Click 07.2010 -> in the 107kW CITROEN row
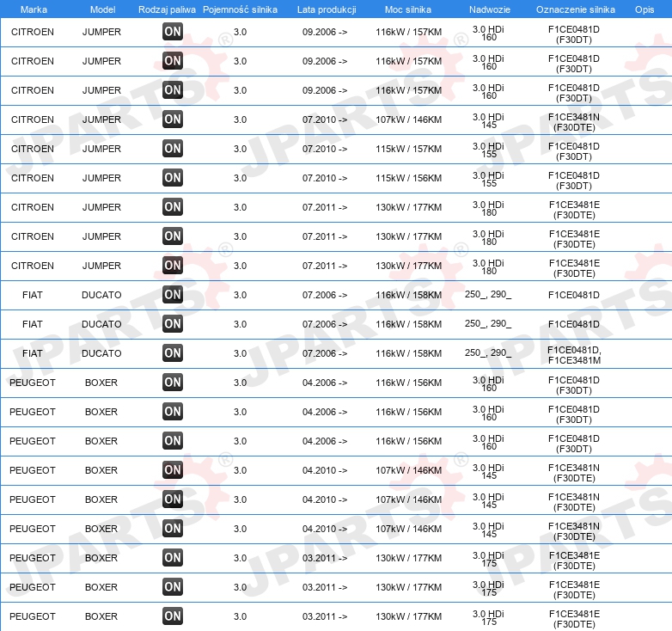The image size is (672, 631). pyautogui.click(x=325, y=119)
